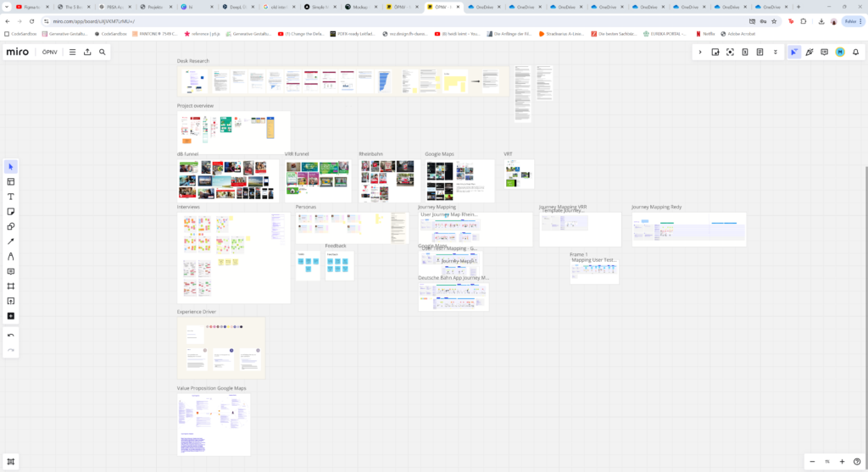The width and height of the screenshot is (868, 472).
Task: Export the board via share-up icon
Action: [87, 52]
